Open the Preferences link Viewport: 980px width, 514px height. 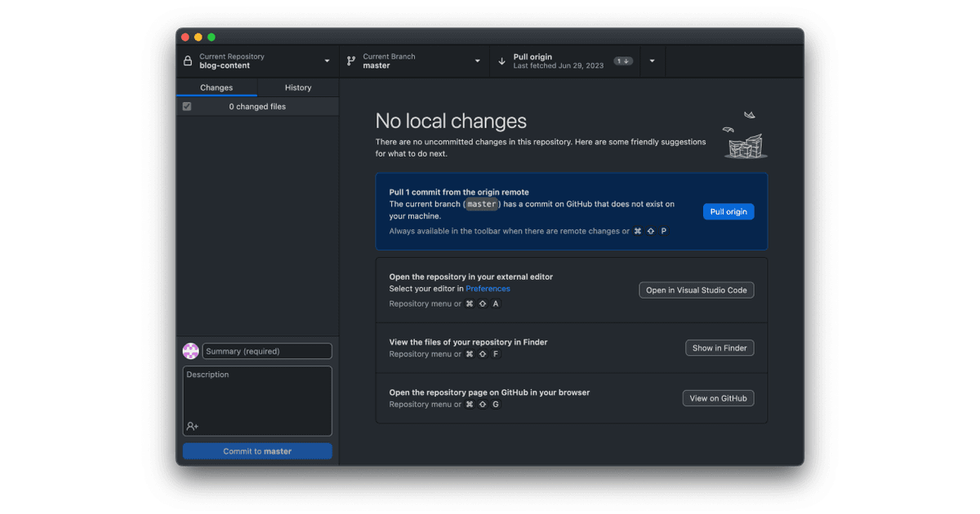pos(488,289)
